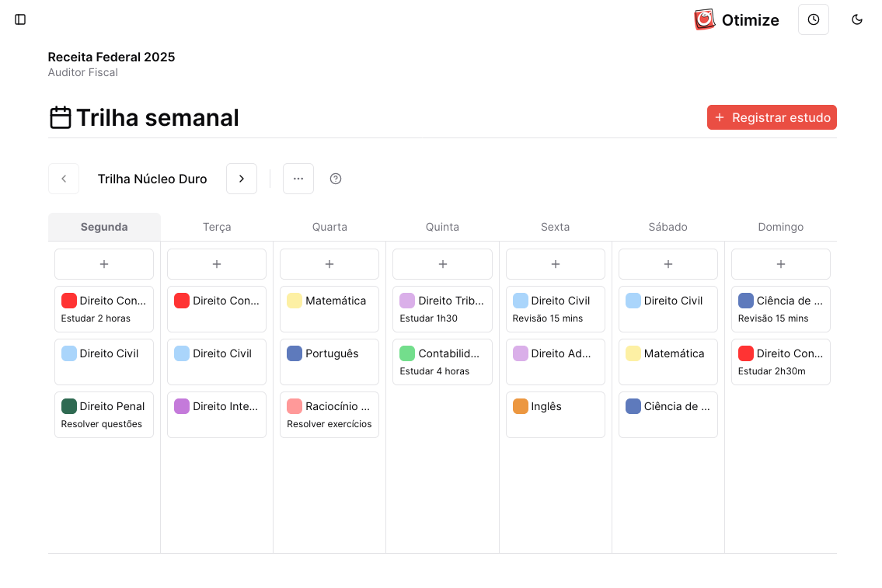Select the Segunda day tab
Image resolution: width=882 pixels, height=588 pixels.
104,227
